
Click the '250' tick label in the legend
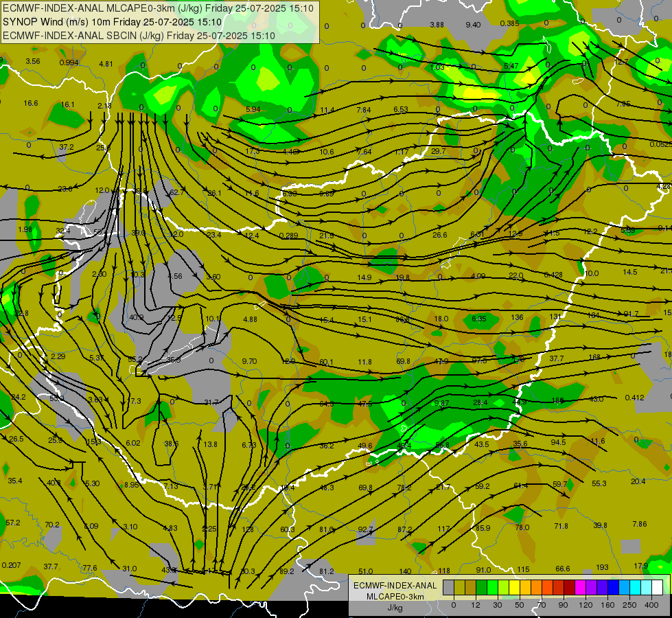click(629, 605)
